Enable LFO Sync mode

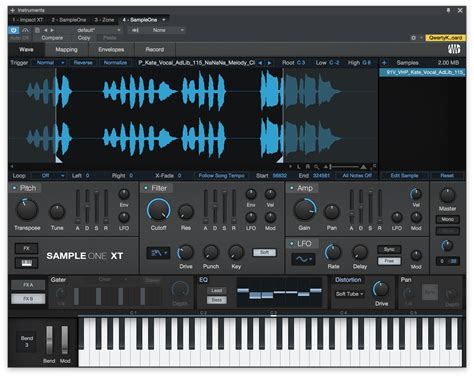pyautogui.click(x=389, y=249)
